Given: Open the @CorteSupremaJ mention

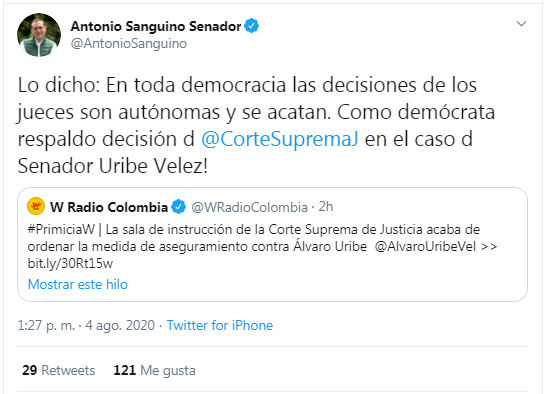Looking at the screenshot, I should [279, 139].
